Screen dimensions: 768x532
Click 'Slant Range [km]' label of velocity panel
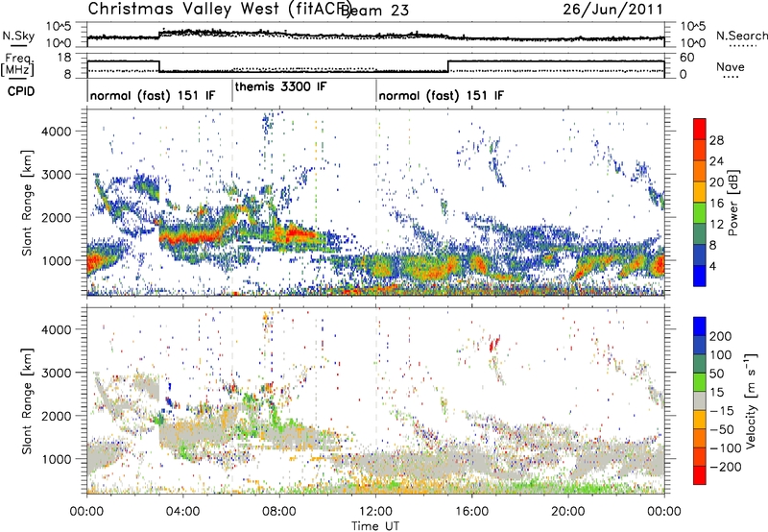click(x=27, y=400)
